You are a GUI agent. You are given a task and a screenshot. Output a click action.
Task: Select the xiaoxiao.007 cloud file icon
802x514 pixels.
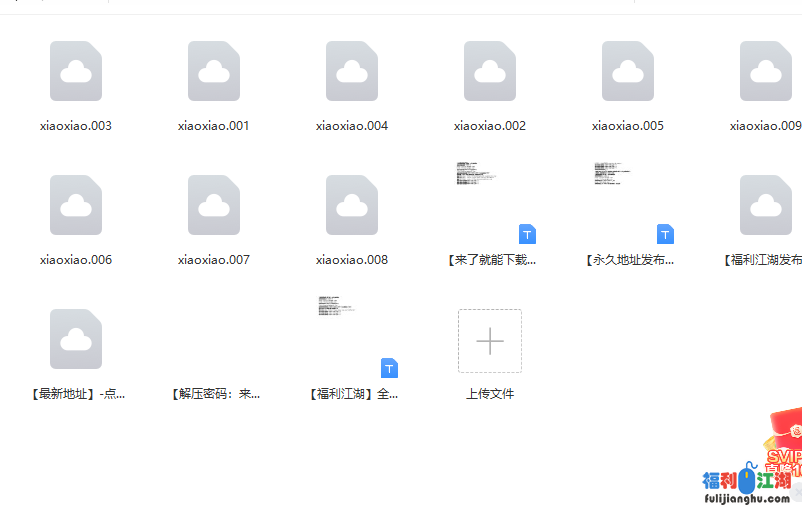tap(214, 205)
